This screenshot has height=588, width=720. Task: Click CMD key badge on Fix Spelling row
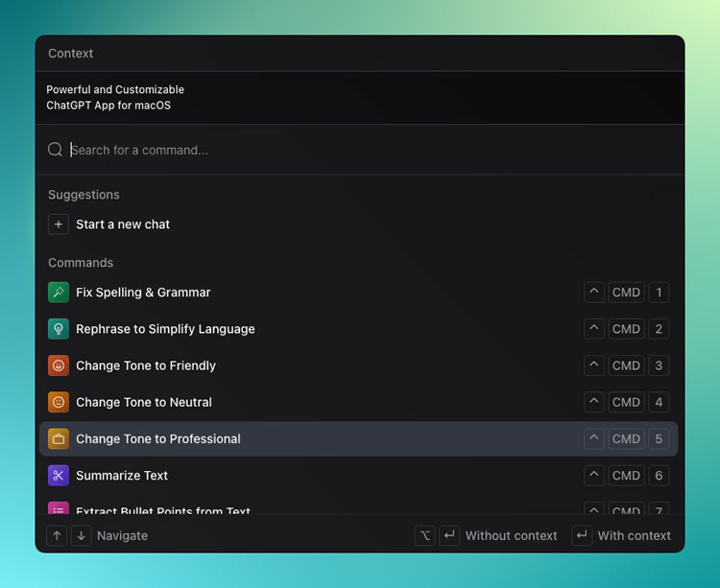(x=626, y=293)
